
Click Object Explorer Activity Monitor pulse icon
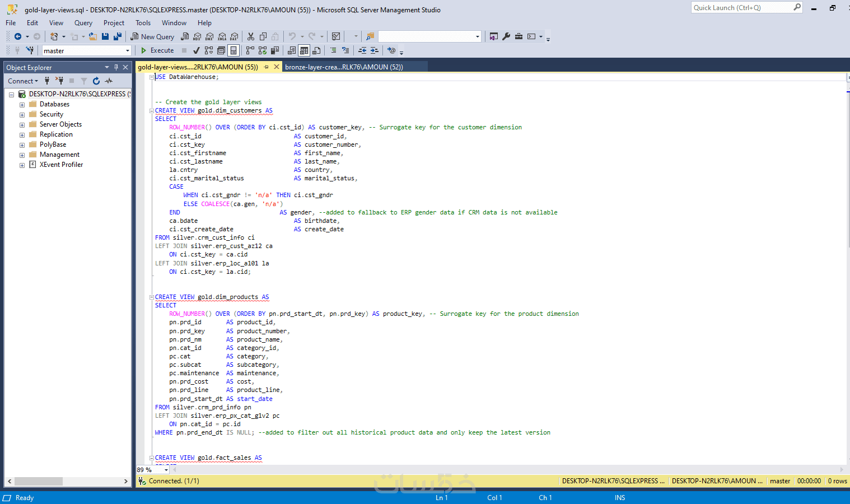[x=109, y=81]
